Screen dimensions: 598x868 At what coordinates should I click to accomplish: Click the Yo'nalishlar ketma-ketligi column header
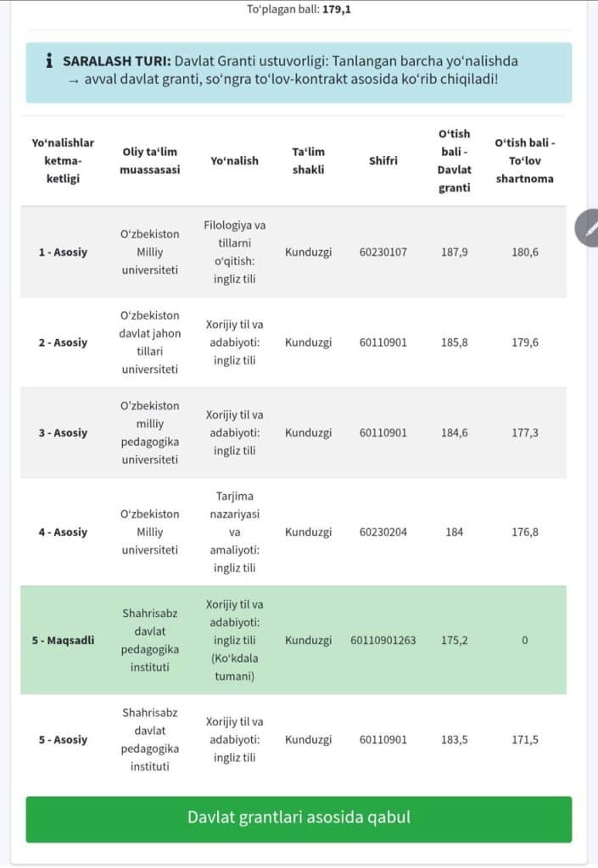(63, 160)
